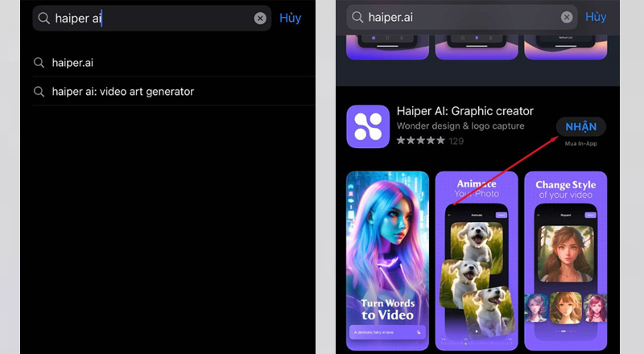Tap the NHẬN button to get app
The image size is (644, 354).
580,126
